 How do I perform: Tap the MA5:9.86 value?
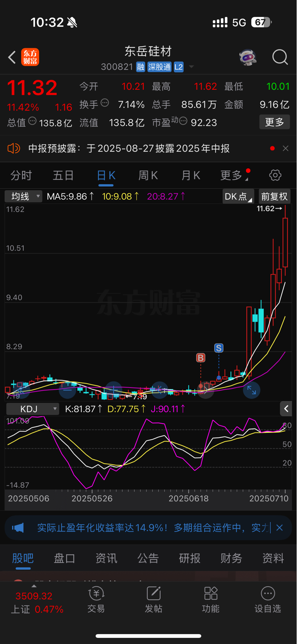[x=70, y=196]
